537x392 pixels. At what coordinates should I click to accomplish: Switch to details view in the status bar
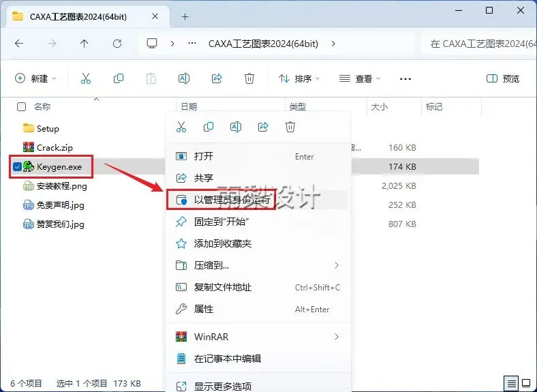point(511,383)
